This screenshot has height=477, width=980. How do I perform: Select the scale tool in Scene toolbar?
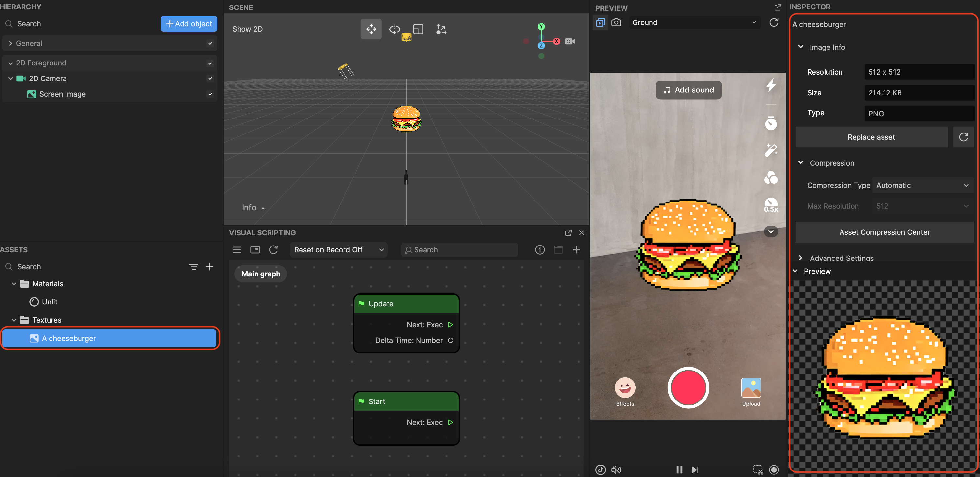click(418, 29)
